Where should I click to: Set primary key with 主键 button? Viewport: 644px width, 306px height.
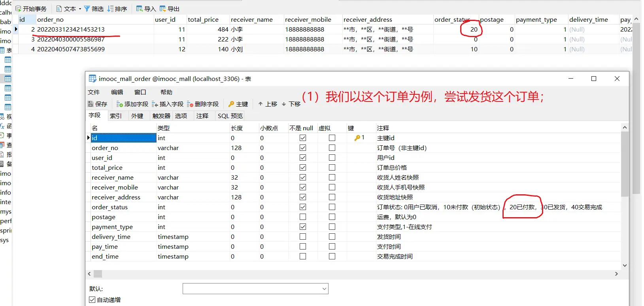[x=238, y=104]
